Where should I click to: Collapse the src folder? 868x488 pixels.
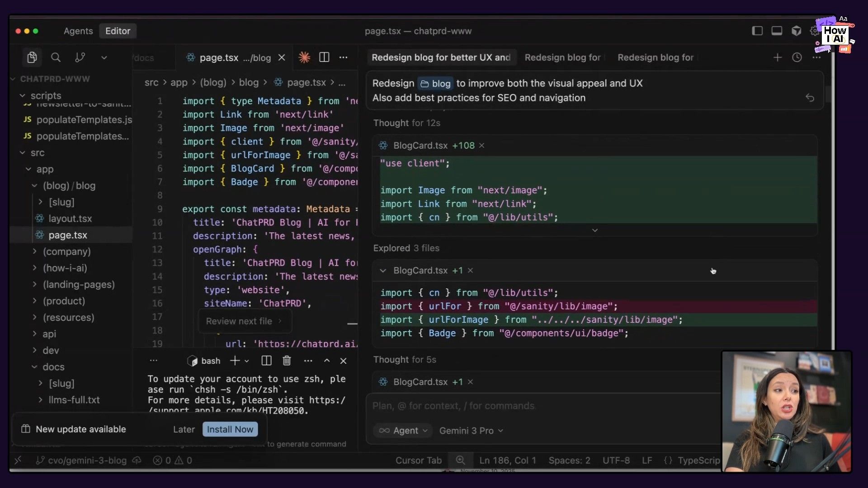[37, 153]
